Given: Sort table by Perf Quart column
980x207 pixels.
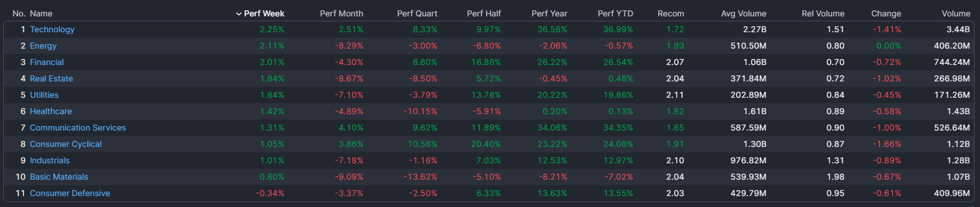Looking at the screenshot, I should pos(417,14).
